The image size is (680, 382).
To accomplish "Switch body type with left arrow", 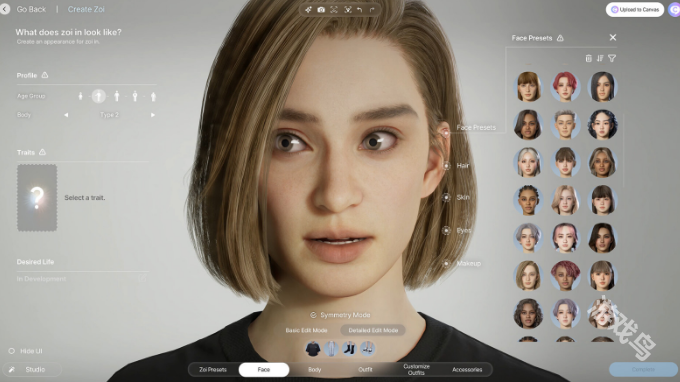I will point(66,115).
